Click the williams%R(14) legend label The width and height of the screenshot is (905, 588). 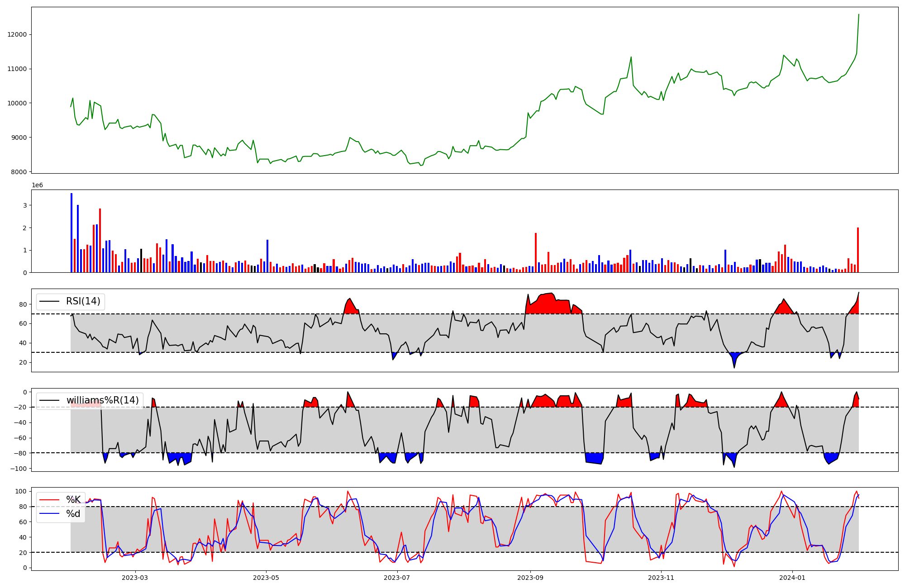(x=102, y=400)
